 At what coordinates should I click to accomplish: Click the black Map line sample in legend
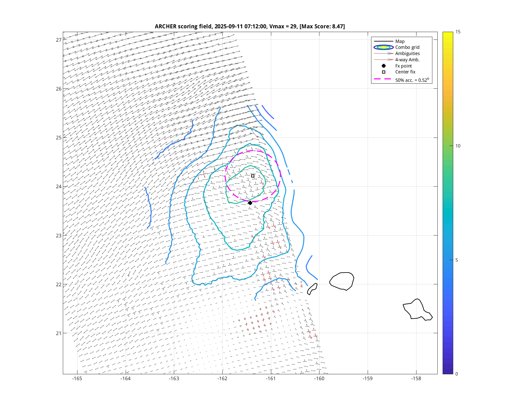[x=384, y=41]
